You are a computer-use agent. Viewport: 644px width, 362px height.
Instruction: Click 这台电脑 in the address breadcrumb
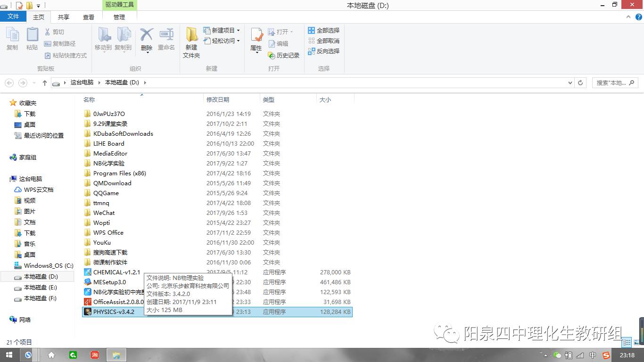point(82,82)
